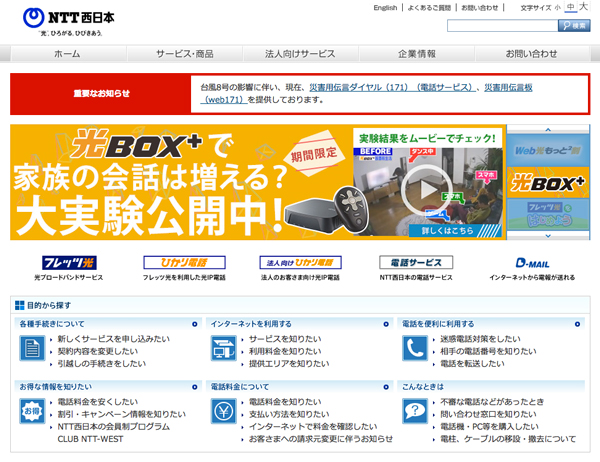The height and width of the screenshot is (462, 600).
Task: Expand the インターネットを利用する section arrow
Action: [x=386, y=324]
